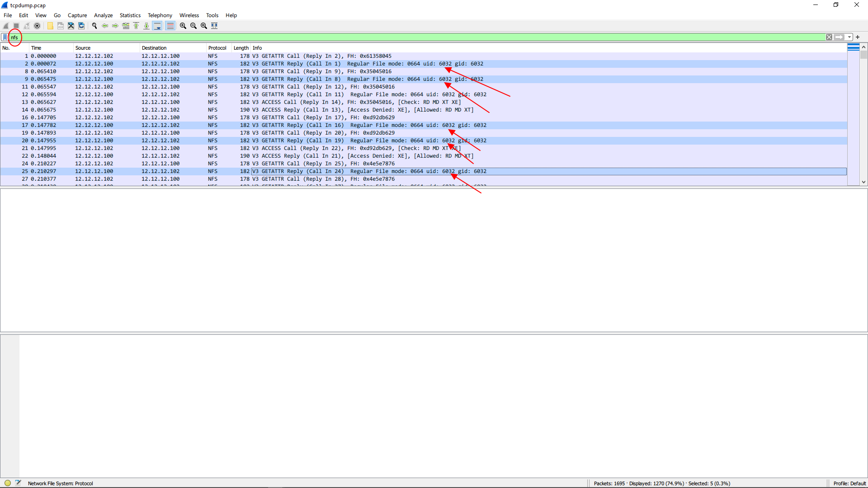Open the Edit menu

point(24,15)
